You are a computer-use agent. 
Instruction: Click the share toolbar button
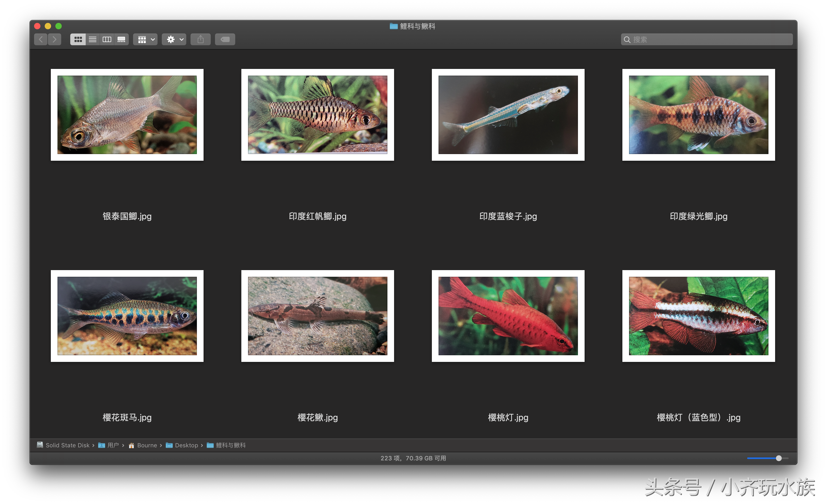click(201, 40)
